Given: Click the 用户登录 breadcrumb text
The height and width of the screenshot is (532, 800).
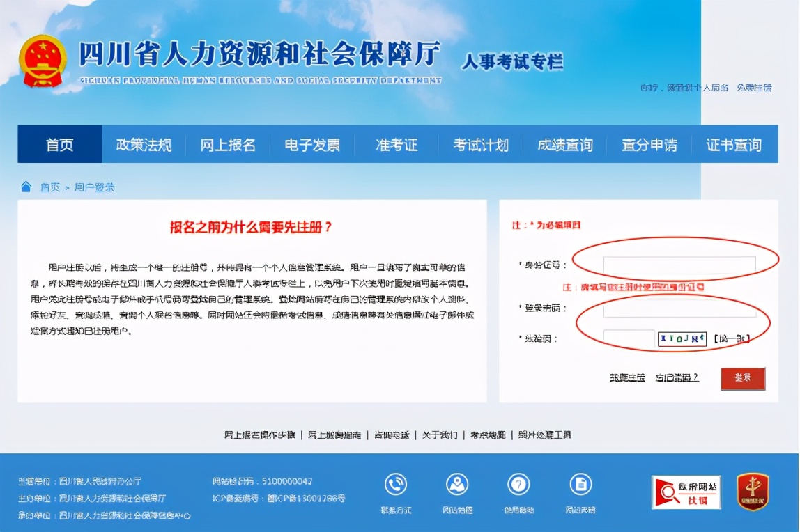Looking at the screenshot, I should point(94,187).
